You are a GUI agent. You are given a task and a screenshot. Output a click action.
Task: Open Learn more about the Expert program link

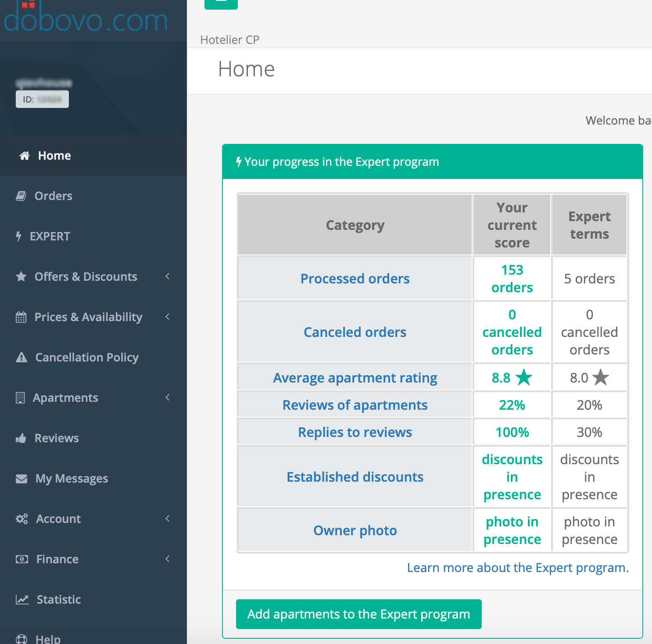518,568
